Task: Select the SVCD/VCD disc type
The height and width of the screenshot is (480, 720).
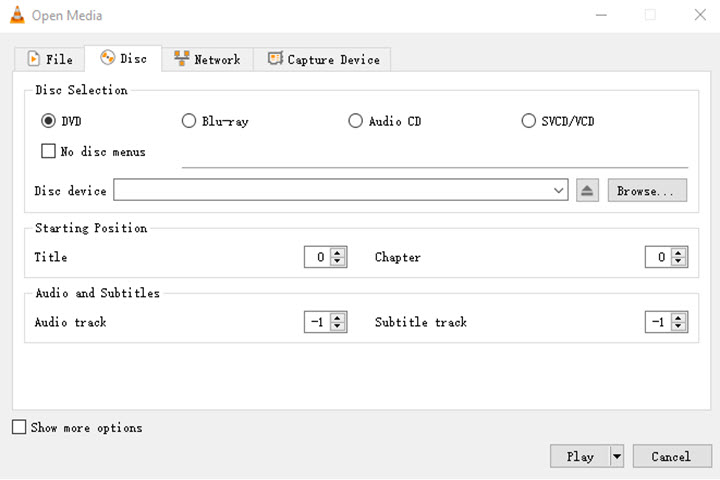Action: 529,121
